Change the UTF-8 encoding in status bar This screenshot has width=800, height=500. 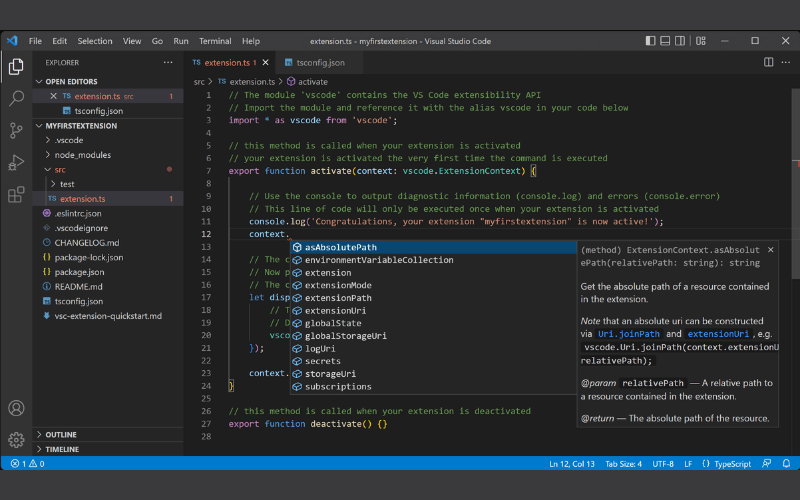point(663,464)
